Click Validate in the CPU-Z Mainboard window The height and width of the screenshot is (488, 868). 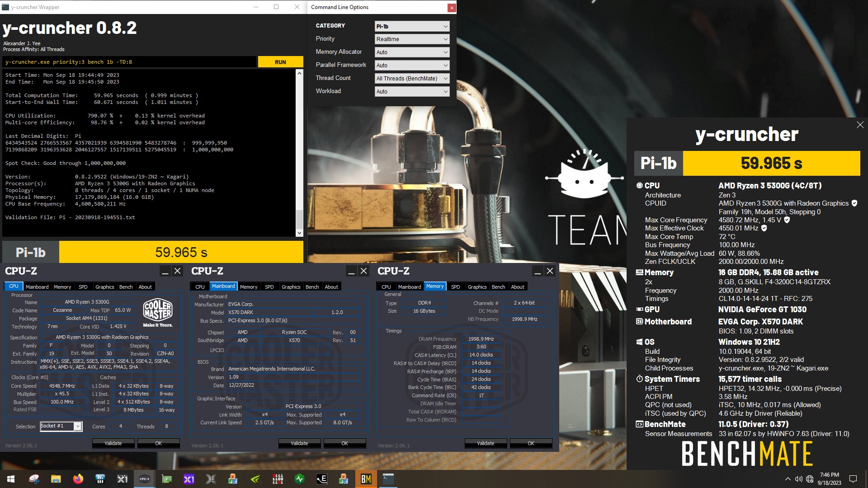tap(299, 443)
